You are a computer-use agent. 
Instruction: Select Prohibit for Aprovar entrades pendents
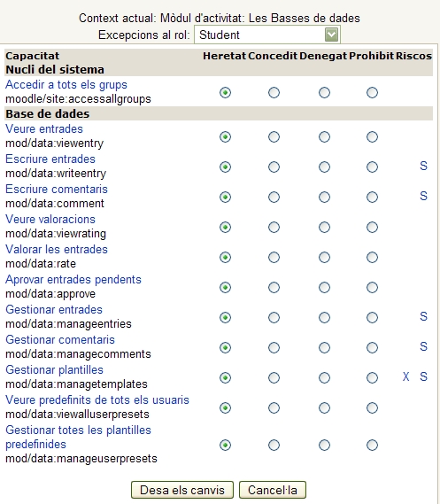372,287
